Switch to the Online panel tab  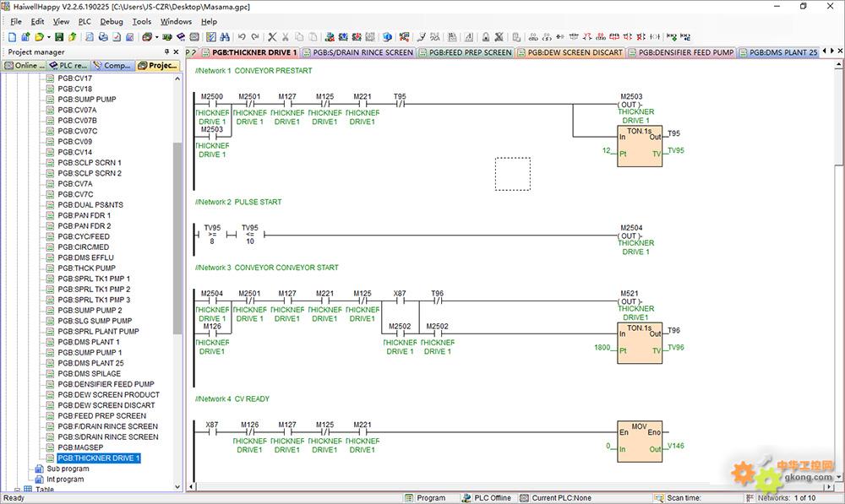pyautogui.click(x=24, y=65)
